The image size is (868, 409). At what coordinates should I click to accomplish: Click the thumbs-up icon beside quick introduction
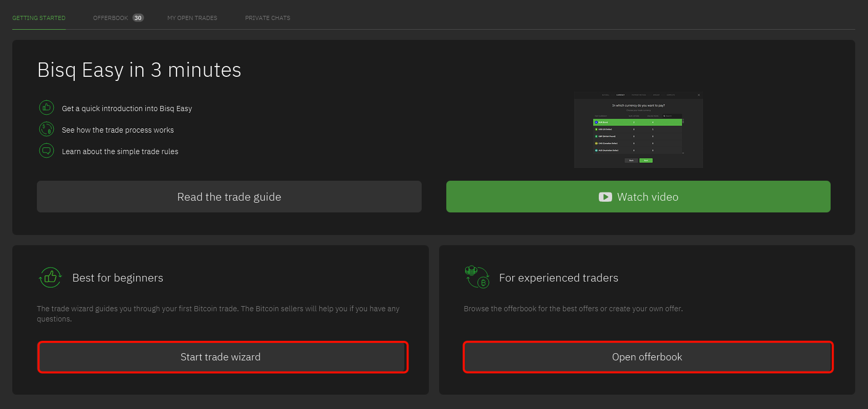(47, 107)
